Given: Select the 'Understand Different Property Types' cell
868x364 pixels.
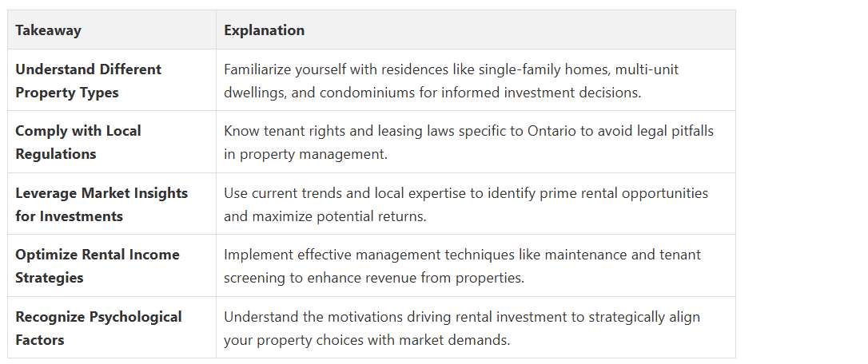Looking at the screenshot, I should click(88, 81).
